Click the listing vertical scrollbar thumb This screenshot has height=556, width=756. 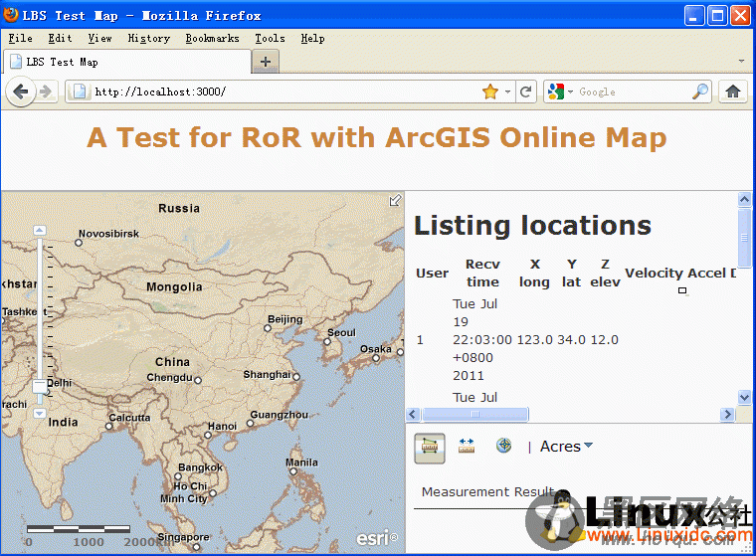click(x=744, y=238)
